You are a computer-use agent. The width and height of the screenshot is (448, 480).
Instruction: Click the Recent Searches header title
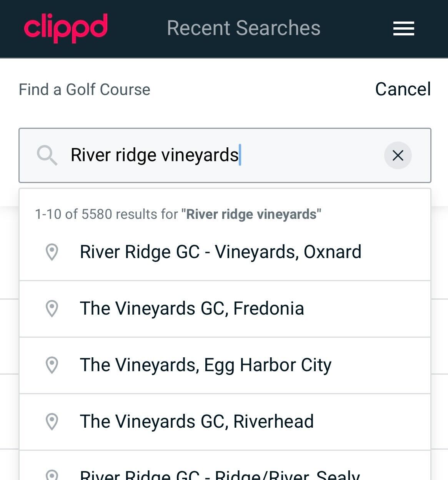tap(243, 28)
